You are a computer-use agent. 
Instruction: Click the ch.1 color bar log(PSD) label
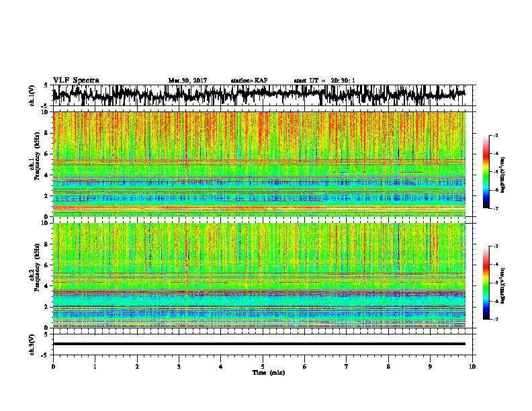pos(502,175)
